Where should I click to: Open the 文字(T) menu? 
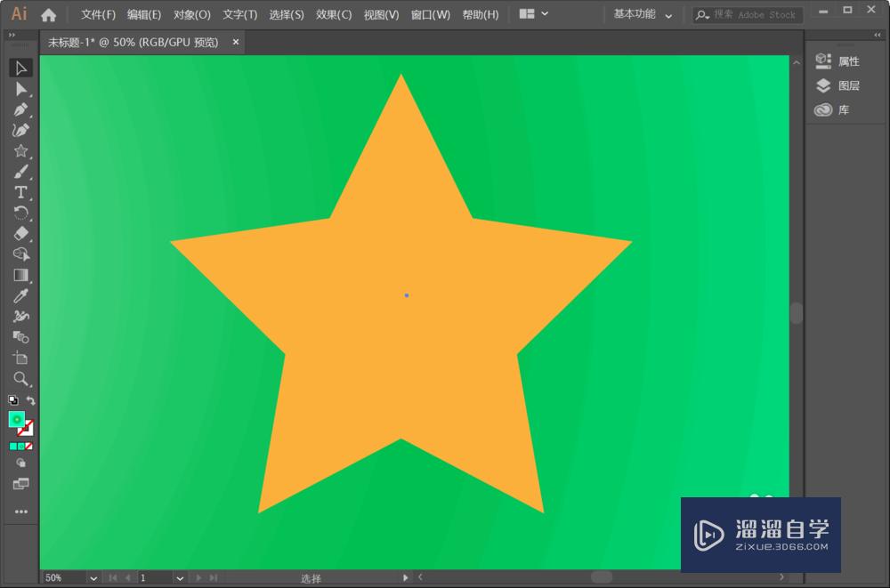click(239, 15)
